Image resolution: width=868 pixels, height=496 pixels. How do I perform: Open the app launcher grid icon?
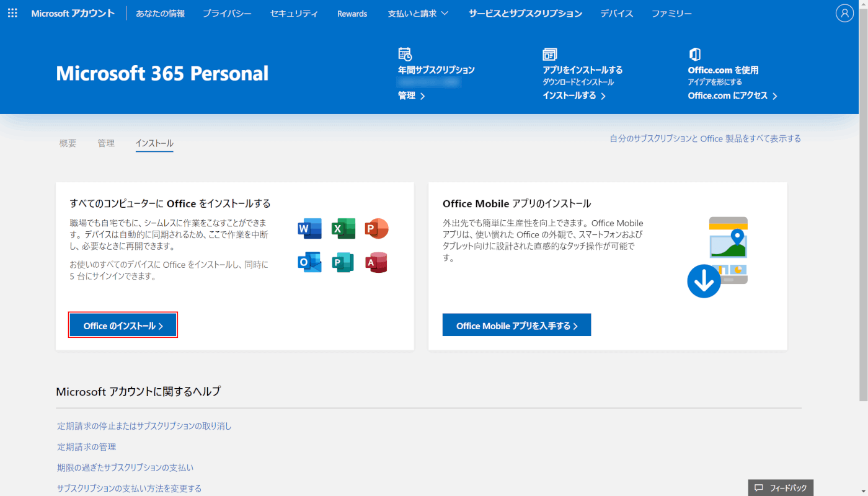coord(12,13)
